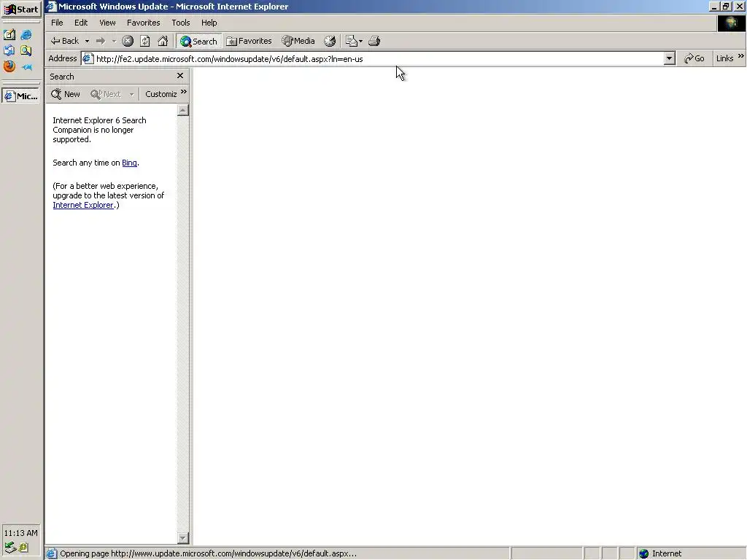Click into the Address bar URL field
Screen dimensions: 747x560
click(x=379, y=59)
